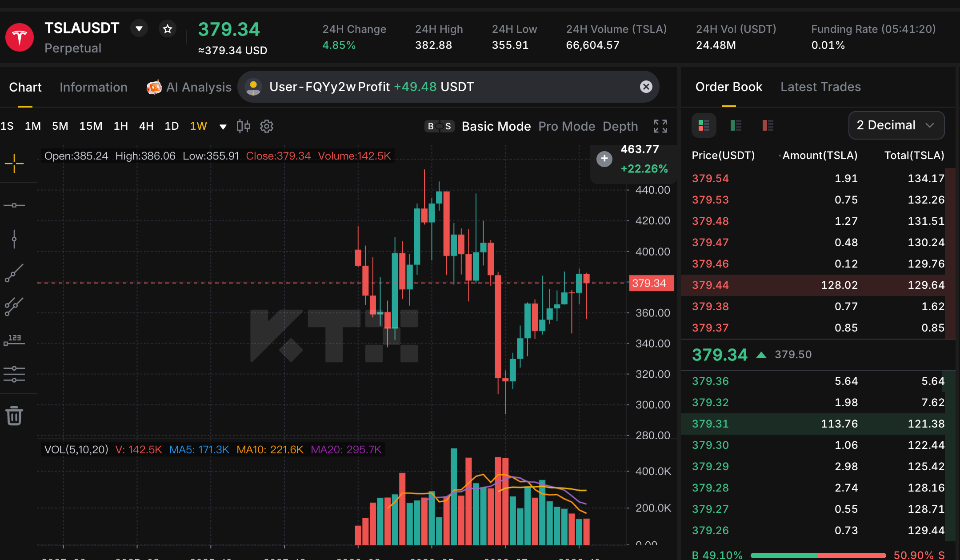
Task: Open the AI Analysis tab
Action: [x=189, y=87]
